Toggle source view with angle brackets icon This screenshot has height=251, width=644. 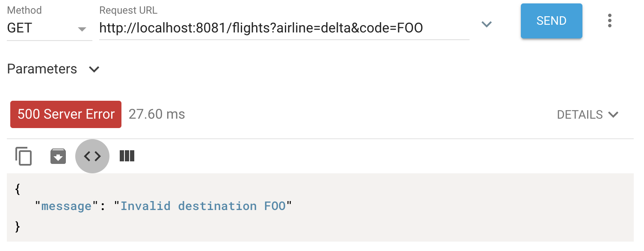click(x=92, y=156)
